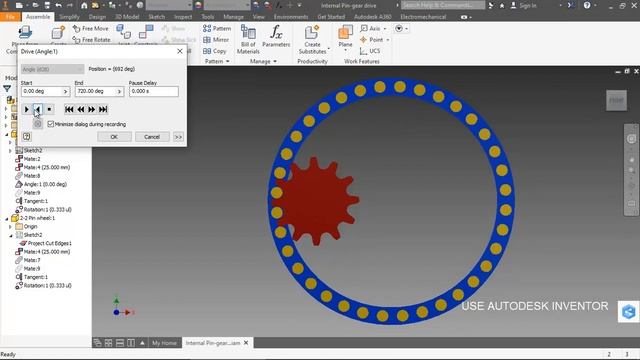640x360 pixels.
Task: Open the Environments ribbon tab
Action: coord(291,17)
